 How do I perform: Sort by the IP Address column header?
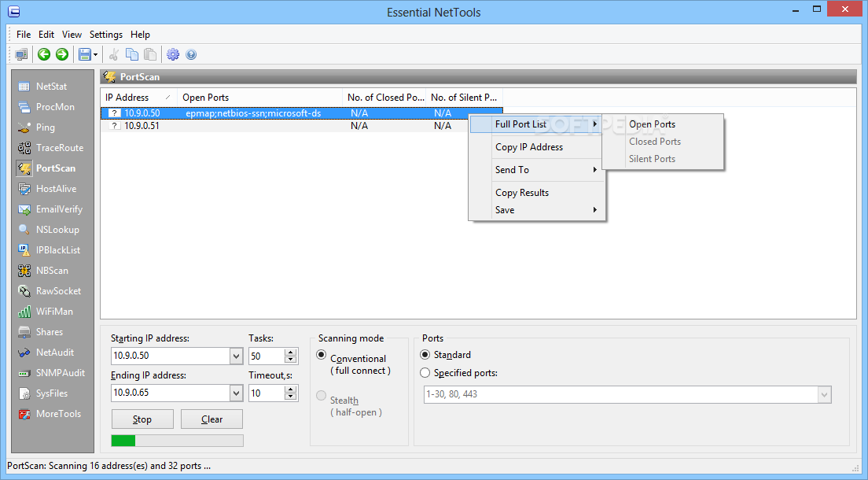click(138, 98)
